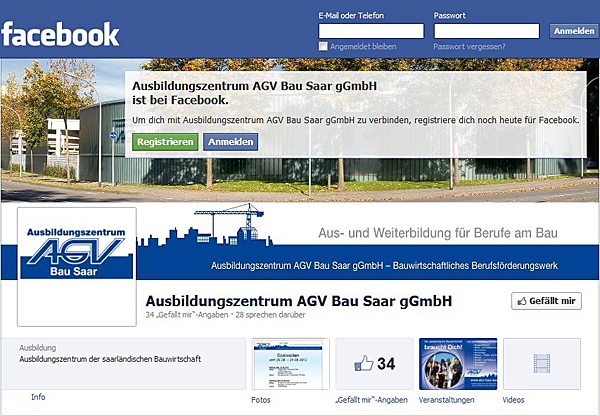This screenshot has width=600, height=416.
Task: Open the Passwort vergessen? link
Action: (x=469, y=46)
